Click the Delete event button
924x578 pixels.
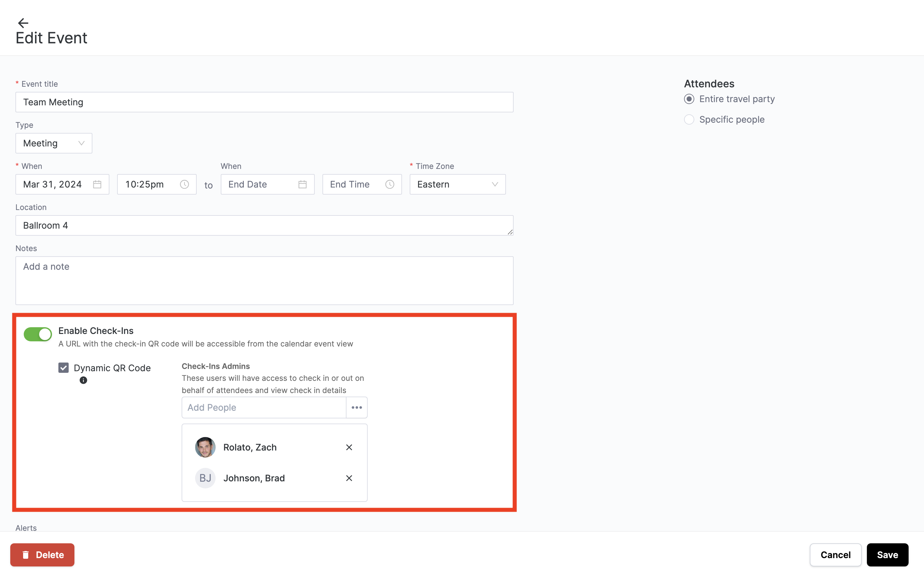[42, 555]
